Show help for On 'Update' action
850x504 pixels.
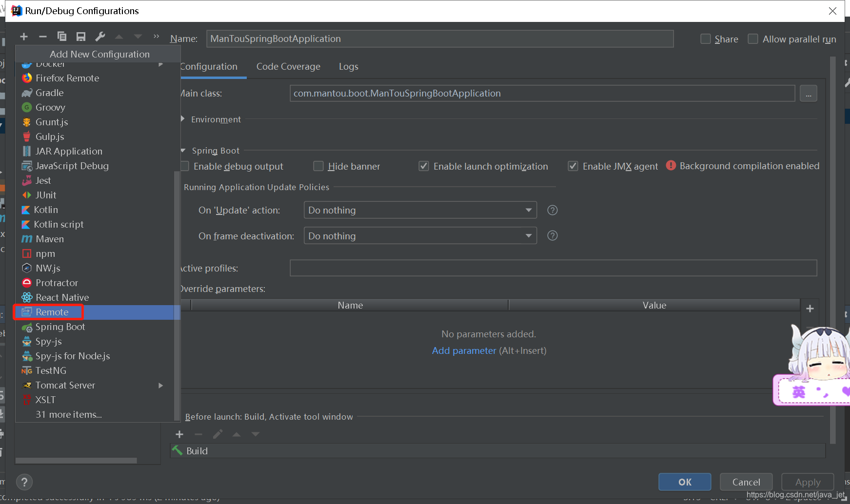553,210
